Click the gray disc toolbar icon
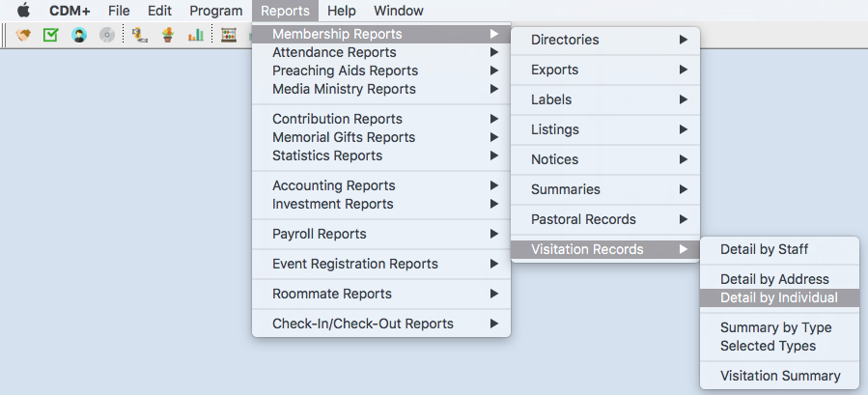Viewport: 868px width, 395px height. tap(106, 35)
